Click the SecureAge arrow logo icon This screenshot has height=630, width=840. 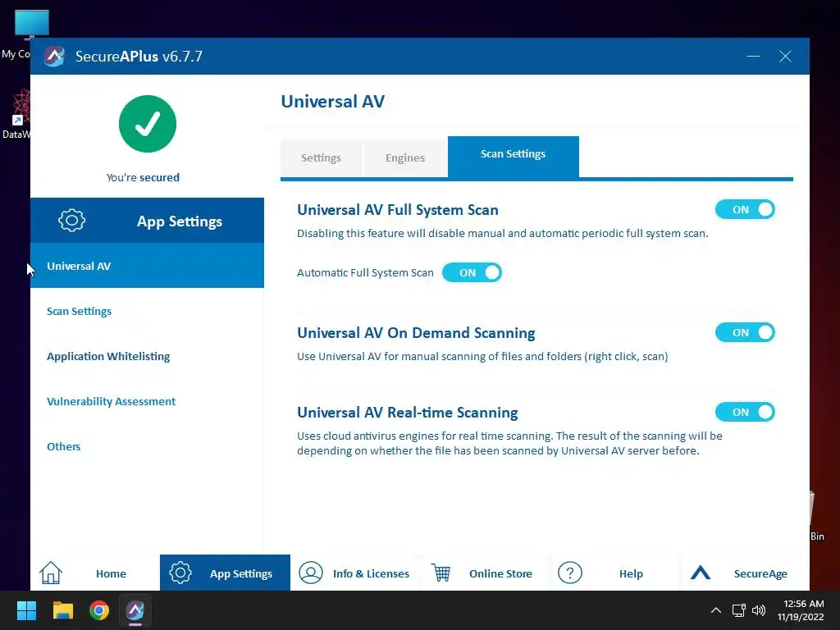point(701,573)
